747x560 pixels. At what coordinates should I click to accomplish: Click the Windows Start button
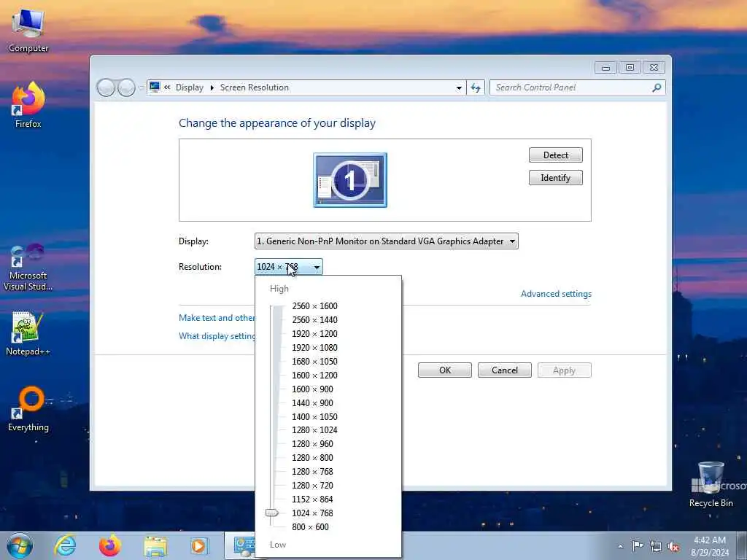(20, 545)
